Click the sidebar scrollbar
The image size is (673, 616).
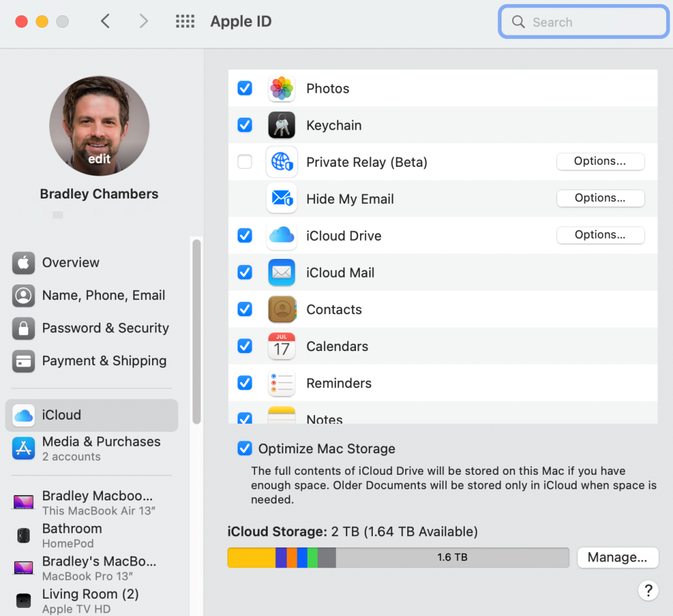pyautogui.click(x=197, y=331)
